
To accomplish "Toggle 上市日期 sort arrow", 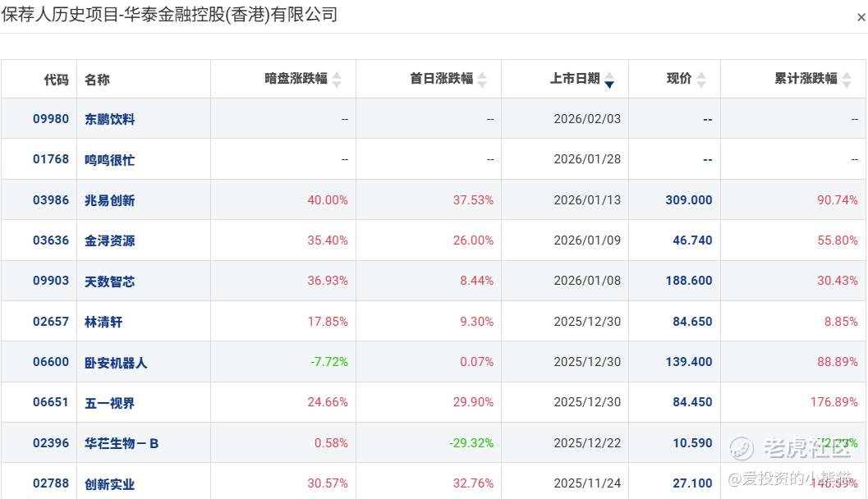I will coord(609,80).
